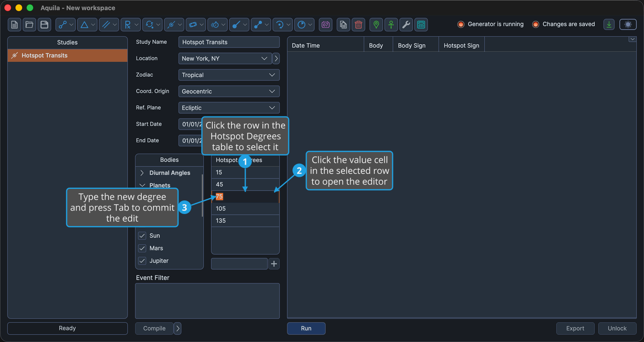Click the arrow button beside Location dropdown
Image resolution: width=644 pixels, height=342 pixels.
point(276,58)
